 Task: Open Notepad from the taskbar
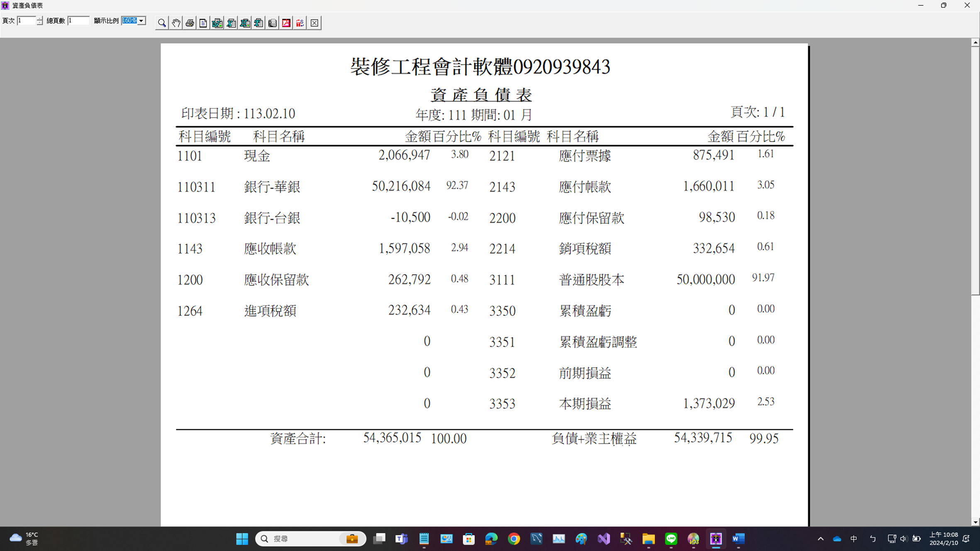click(424, 539)
